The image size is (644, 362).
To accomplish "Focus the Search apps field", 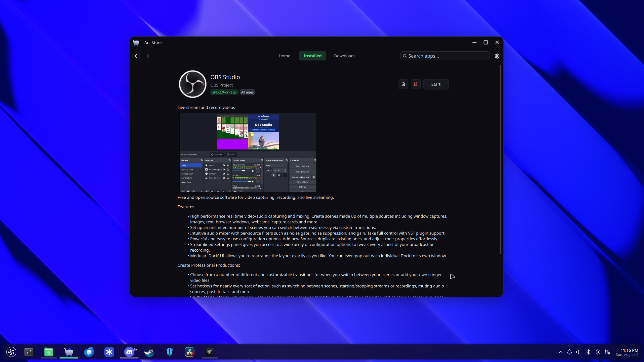I will point(445,56).
